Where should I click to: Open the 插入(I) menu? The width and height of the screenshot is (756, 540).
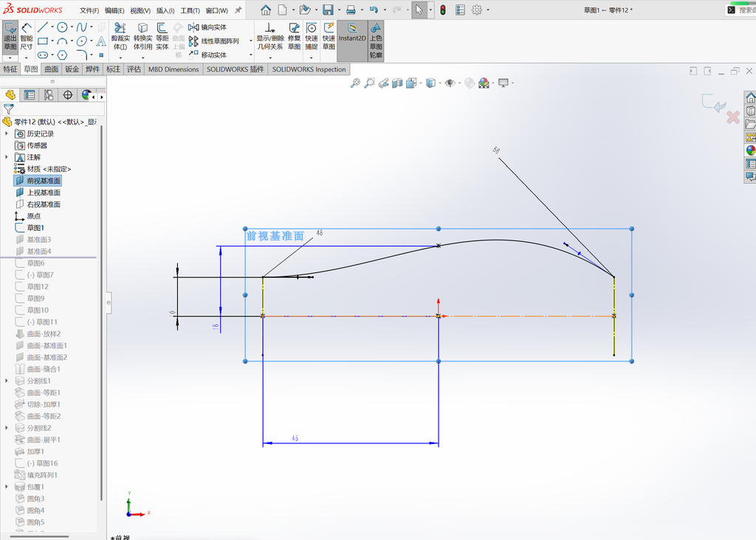click(165, 10)
